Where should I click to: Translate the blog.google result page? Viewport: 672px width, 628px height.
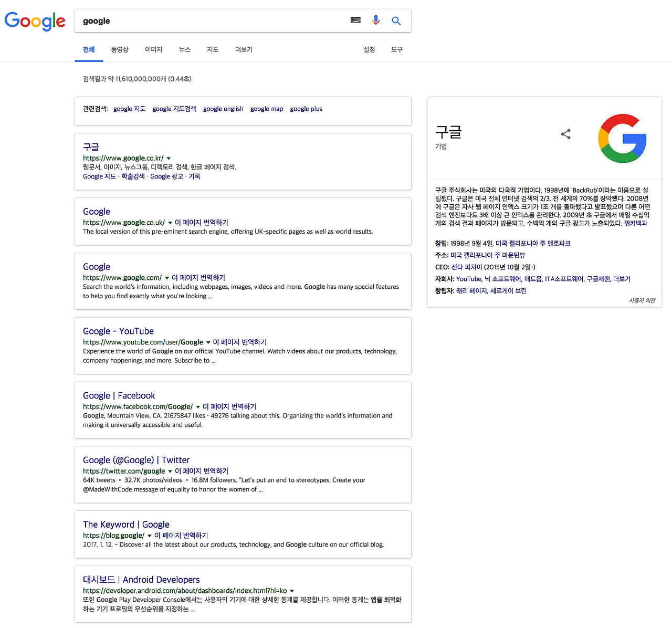click(x=181, y=536)
